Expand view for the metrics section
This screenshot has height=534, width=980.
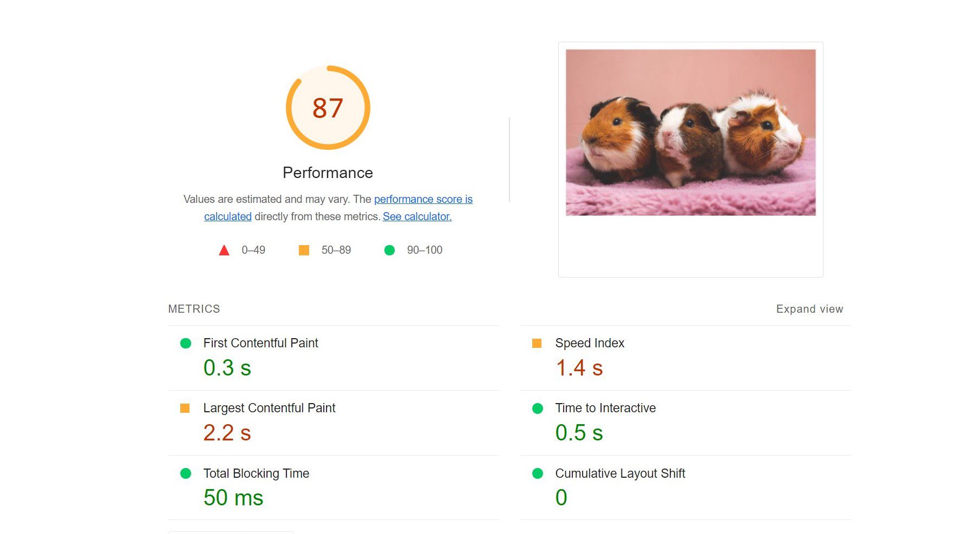[x=809, y=308]
